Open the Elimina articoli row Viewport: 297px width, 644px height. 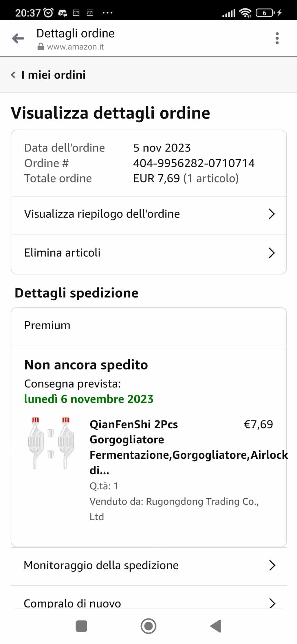point(62,253)
